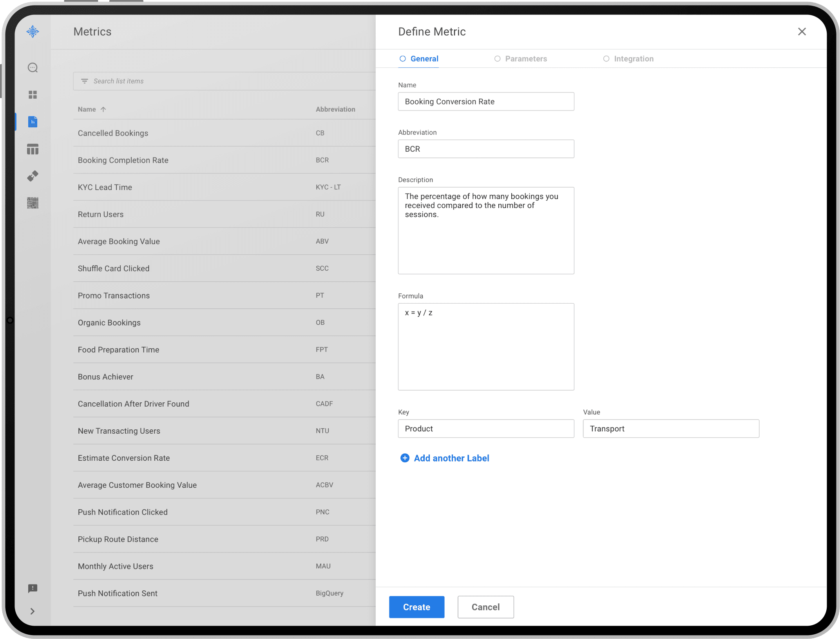Click the ACBV abbreviation cell
840x639 pixels.
(324, 485)
